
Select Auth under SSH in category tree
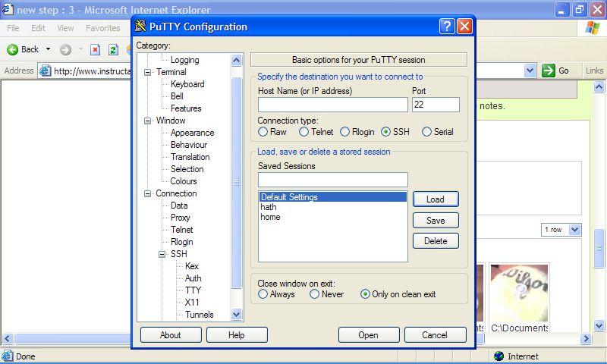(x=193, y=278)
